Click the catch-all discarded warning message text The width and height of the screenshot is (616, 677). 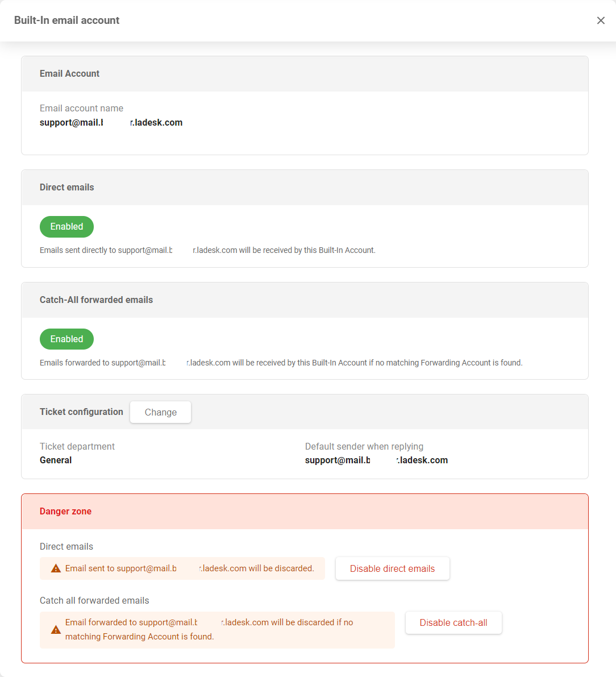[209, 629]
